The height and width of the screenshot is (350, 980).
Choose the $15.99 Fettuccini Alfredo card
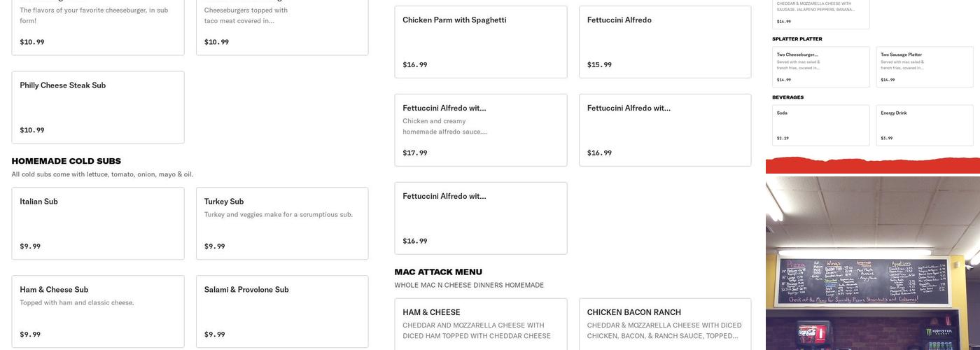(665, 42)
